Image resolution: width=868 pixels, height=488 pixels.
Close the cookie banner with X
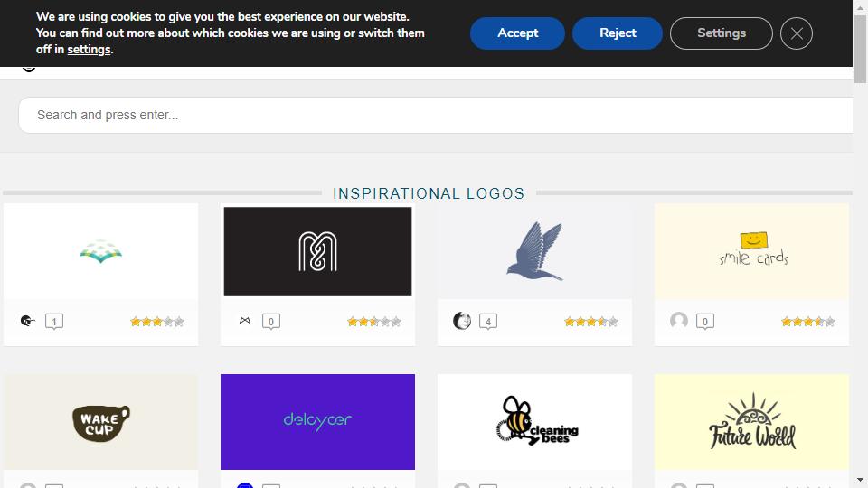(796, 33)
